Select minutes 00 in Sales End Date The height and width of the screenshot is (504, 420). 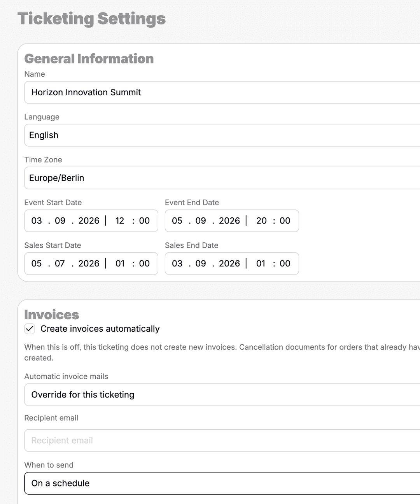285,264
